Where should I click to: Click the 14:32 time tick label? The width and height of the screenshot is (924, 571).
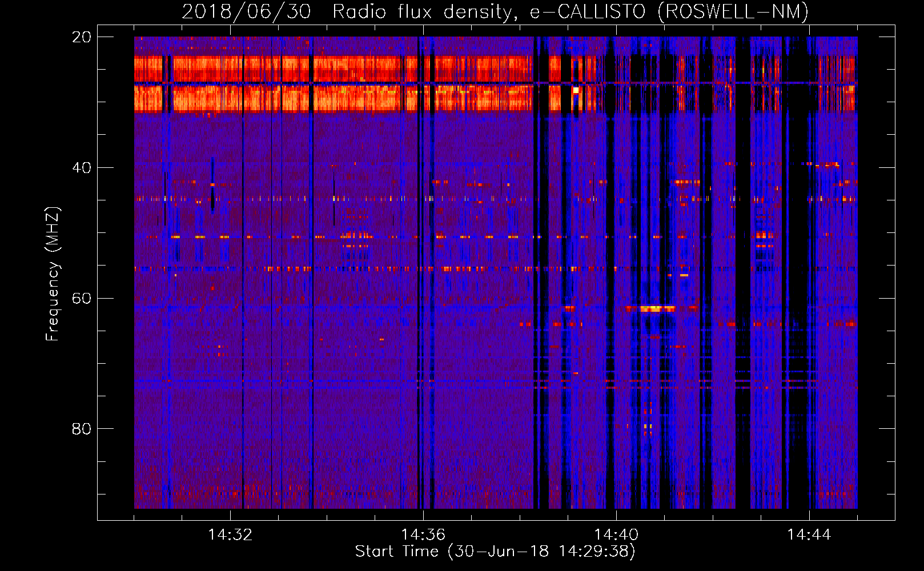(x=230, y=535)
